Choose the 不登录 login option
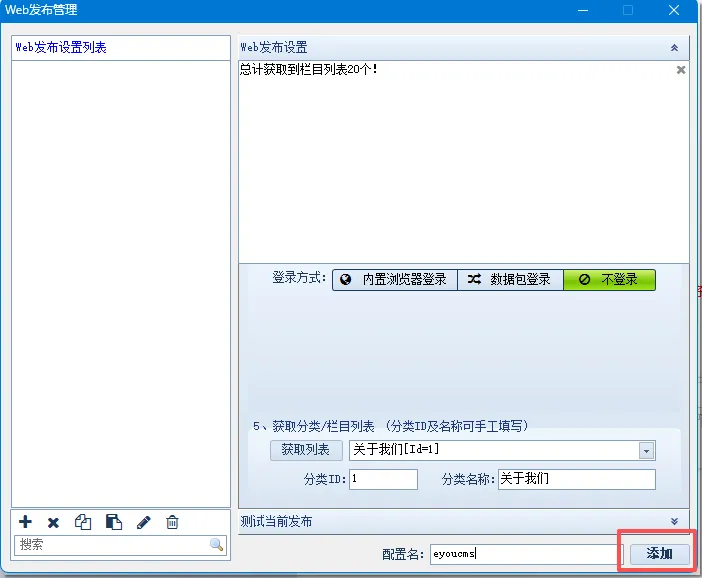This screenshot has width=702, height=578. pyautogui.click(x=609, y=280)
